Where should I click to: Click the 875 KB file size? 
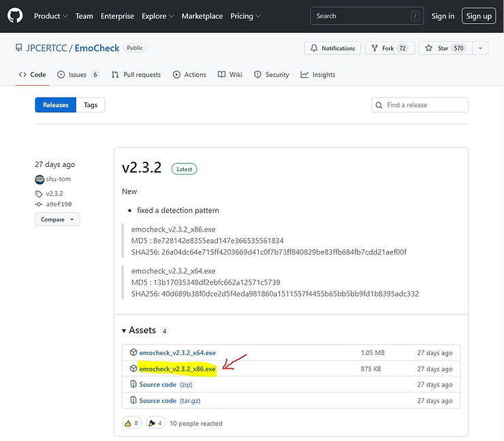(371, 369)
